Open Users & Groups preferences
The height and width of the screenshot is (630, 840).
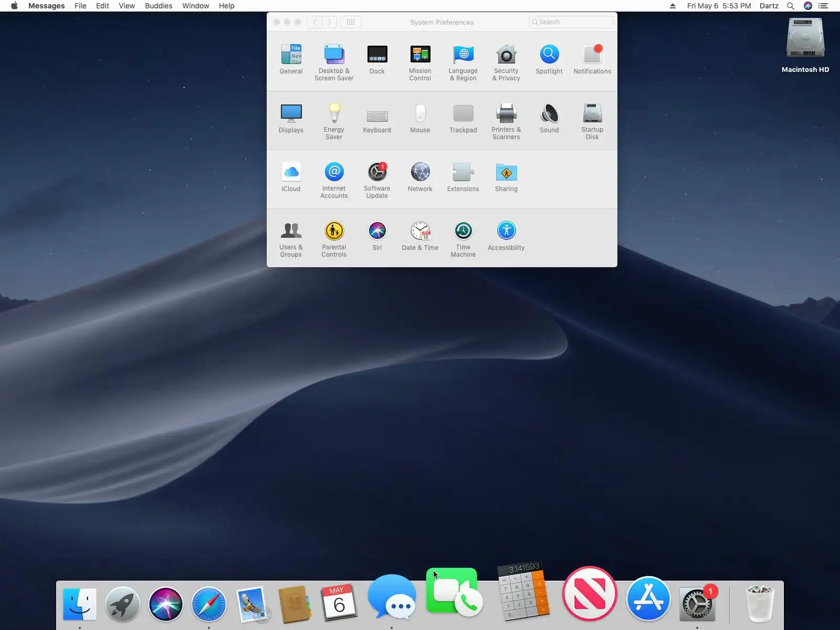(x=291, y=239)
